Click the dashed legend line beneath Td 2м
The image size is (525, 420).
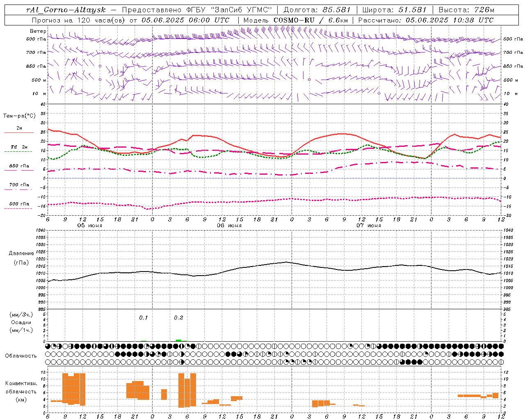click(x=18, y=152)
